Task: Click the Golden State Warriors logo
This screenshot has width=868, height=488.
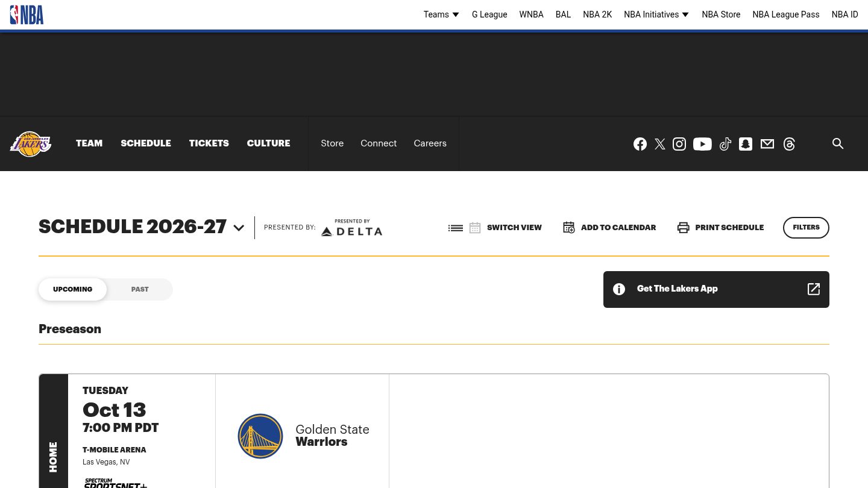Action: (x=260, y=436)
